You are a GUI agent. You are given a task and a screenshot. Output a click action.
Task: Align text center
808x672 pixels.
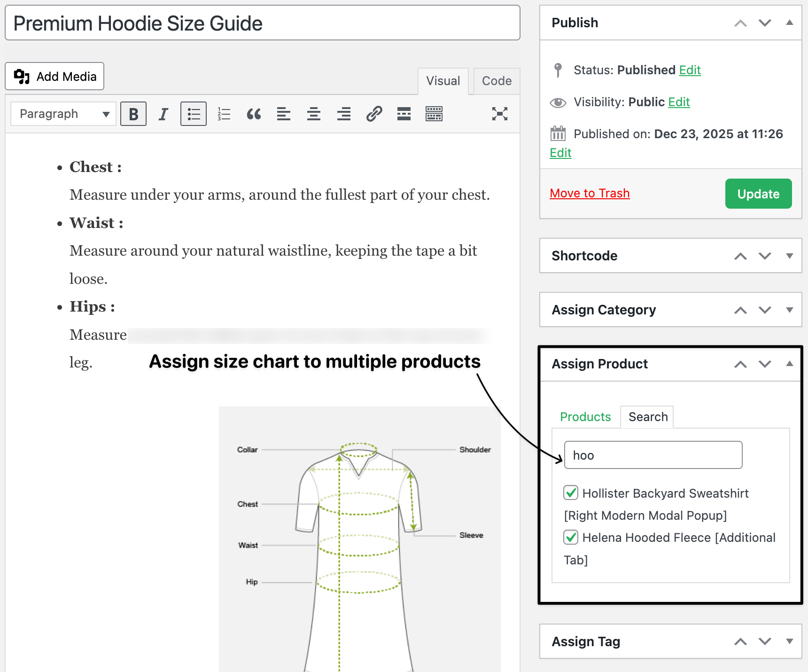pos(313,114)
